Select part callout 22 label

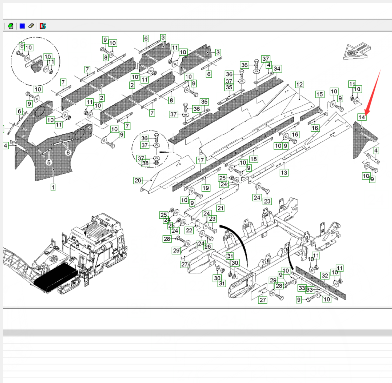(189, 230)
